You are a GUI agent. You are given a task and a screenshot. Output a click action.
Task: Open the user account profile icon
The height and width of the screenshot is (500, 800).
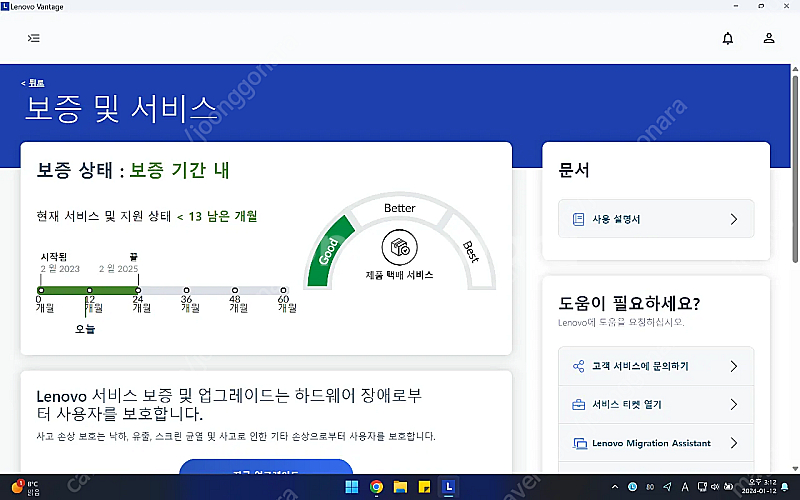tap(768, 39)
